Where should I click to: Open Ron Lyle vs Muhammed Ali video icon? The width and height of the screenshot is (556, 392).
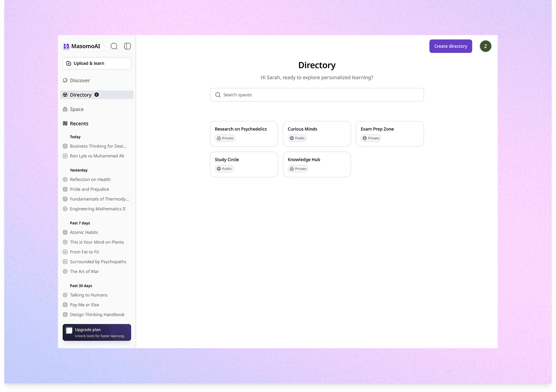tap(65, 156)
